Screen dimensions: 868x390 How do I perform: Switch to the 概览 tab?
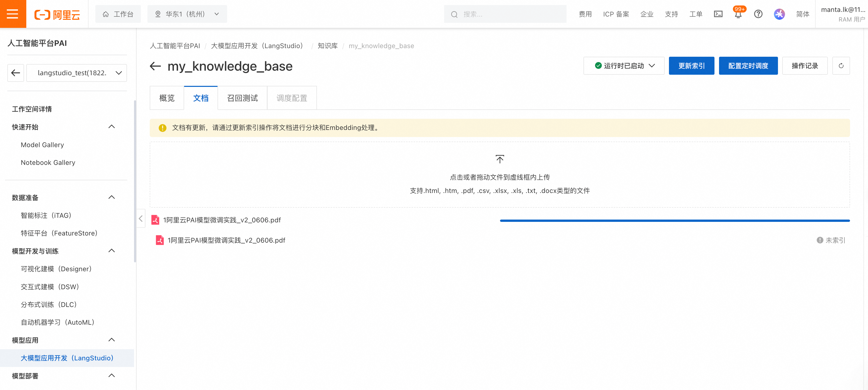pyautogui.click(x=167, y=98)
